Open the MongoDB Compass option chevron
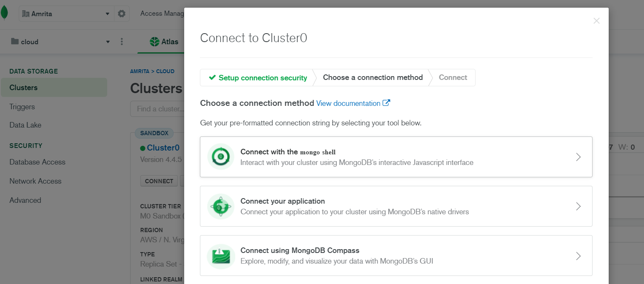This screenshot has height=284, width=644. point(578,256)
